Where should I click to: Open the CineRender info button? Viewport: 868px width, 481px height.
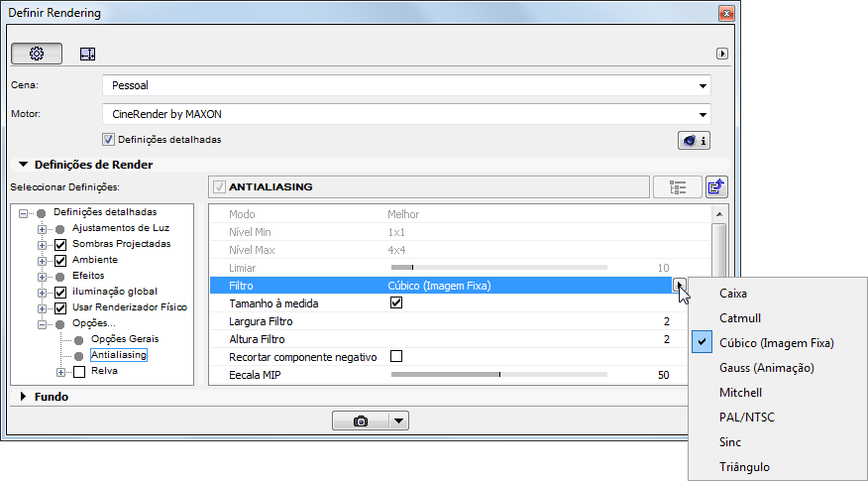click(695, 141)
